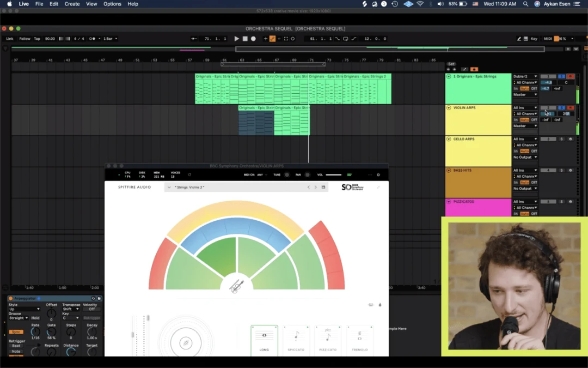Viewport: 588px width, 368px height.
Task: Click the Capture MIDI icon
Action: tap(286, 39)
